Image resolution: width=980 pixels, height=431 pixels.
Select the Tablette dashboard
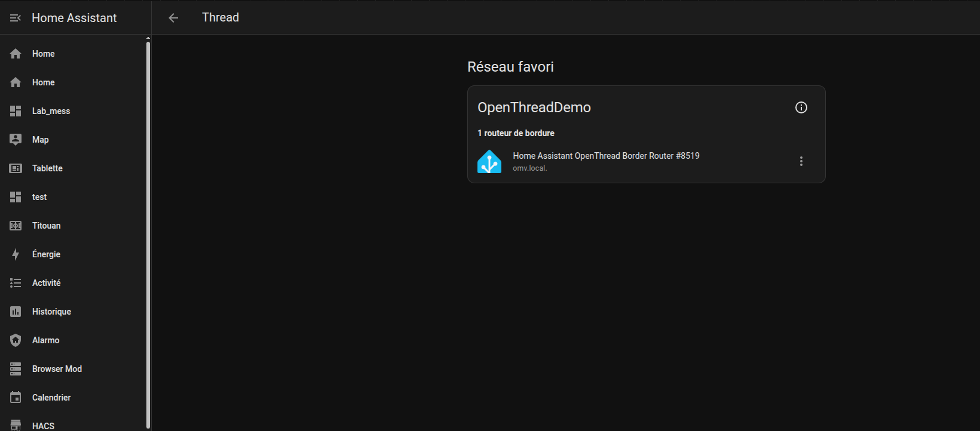coord(47,168)
